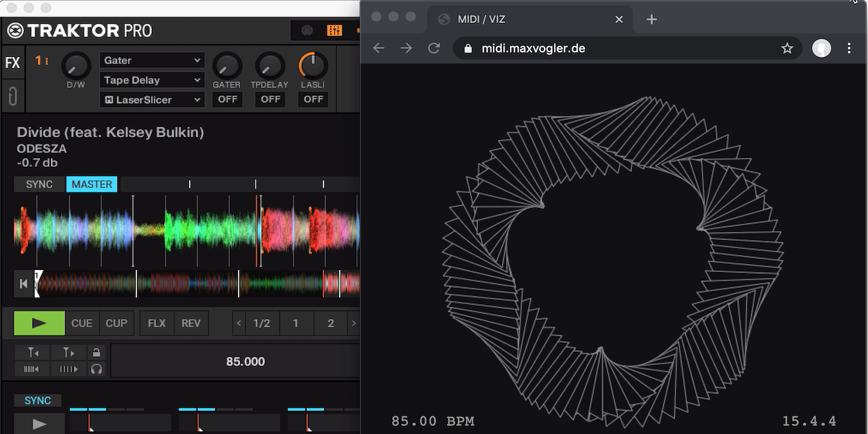Image resolution: width=868 pixels, height=434 pixels.
Task: Open the Chrome three-dot menu
Action: coord(849,48)
